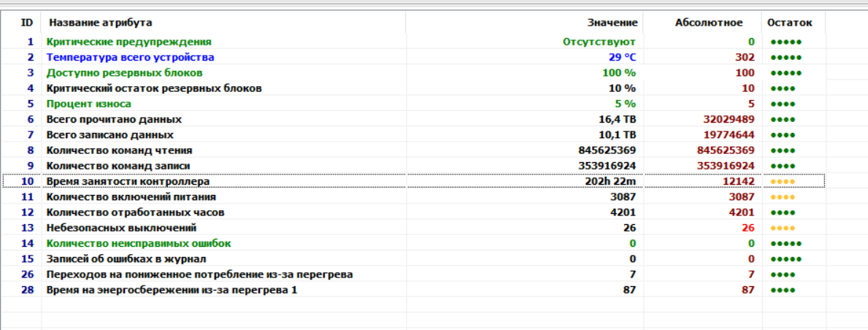Click the red absolute value 26
The height and width of the screenshot is (330, 868).
[x=748, y=228]
